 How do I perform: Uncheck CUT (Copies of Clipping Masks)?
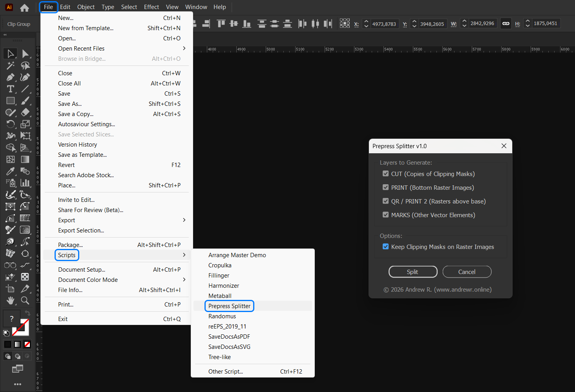point(385,174)
